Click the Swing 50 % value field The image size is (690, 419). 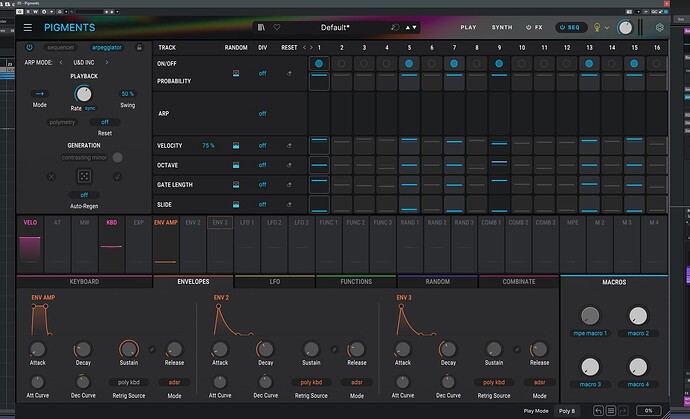pyautogui.click(x=128, y=94)
